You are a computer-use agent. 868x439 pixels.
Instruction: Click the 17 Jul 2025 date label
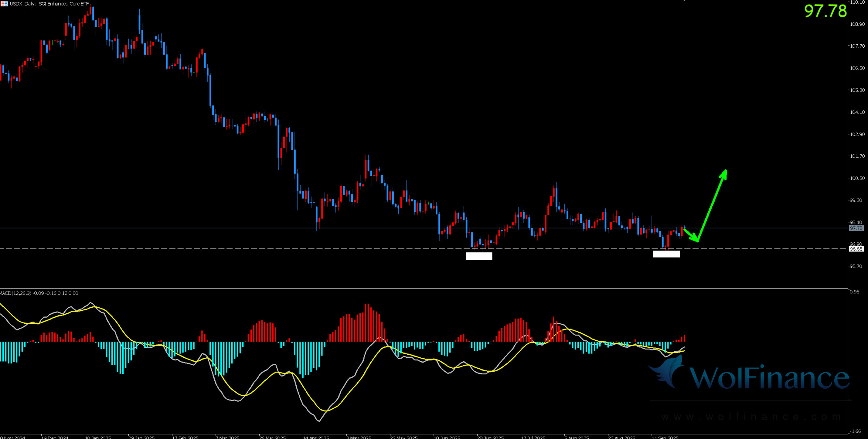coord(533,437)
